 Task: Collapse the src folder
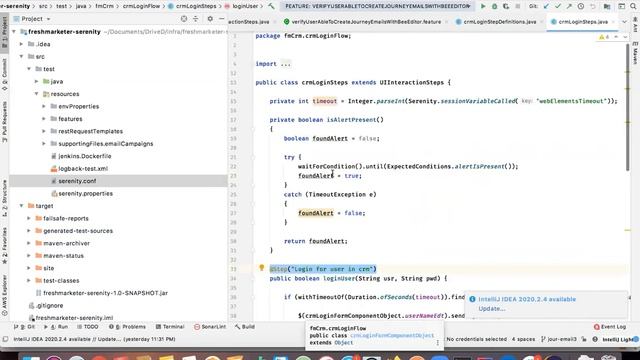pyautogui.click(x=21, y=56)
